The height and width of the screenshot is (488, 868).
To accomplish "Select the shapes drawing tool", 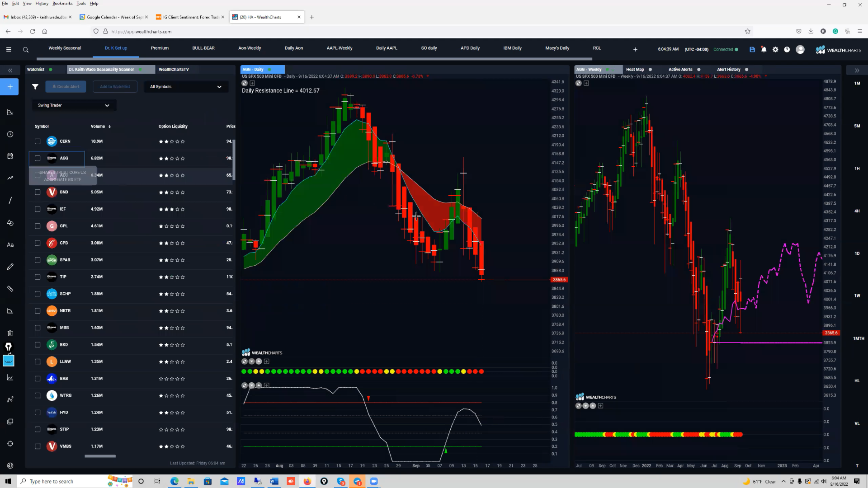I will (x=10, y=223).
